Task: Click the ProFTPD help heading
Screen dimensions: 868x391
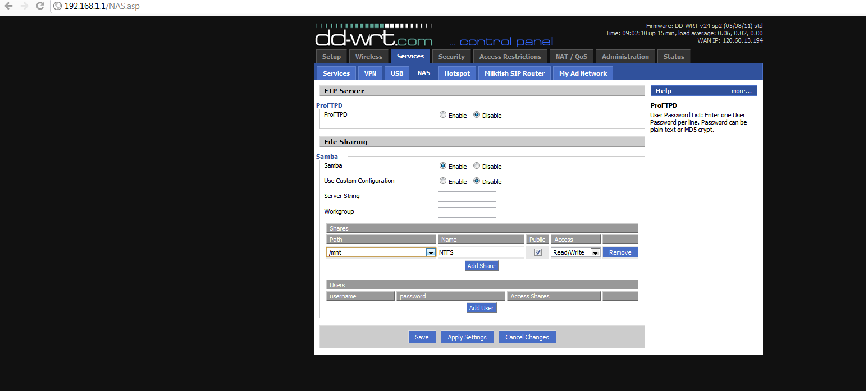Action: tap(664, 105)
